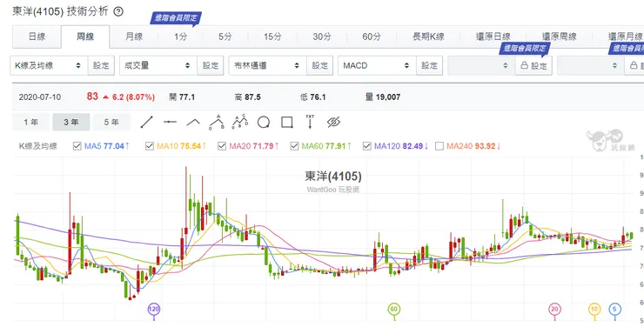Select the circle drawing tool

pyautogui.click(x=264, y=123)
